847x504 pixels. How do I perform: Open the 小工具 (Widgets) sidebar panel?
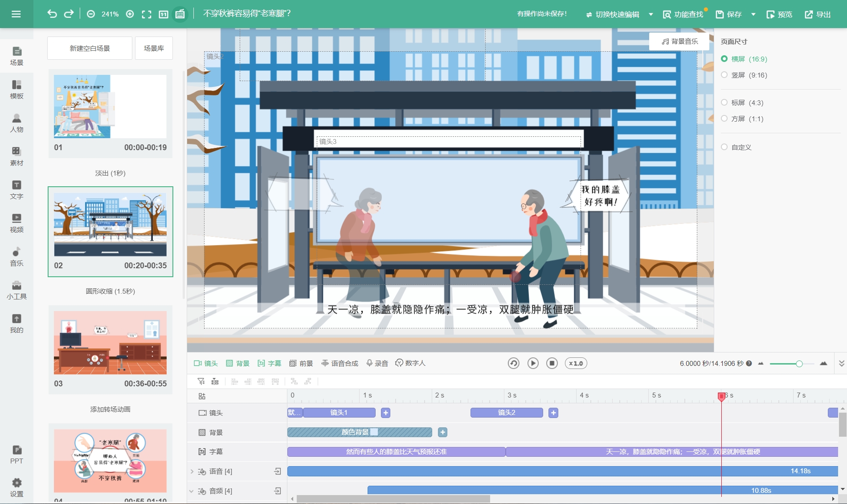tap(16, 290)
